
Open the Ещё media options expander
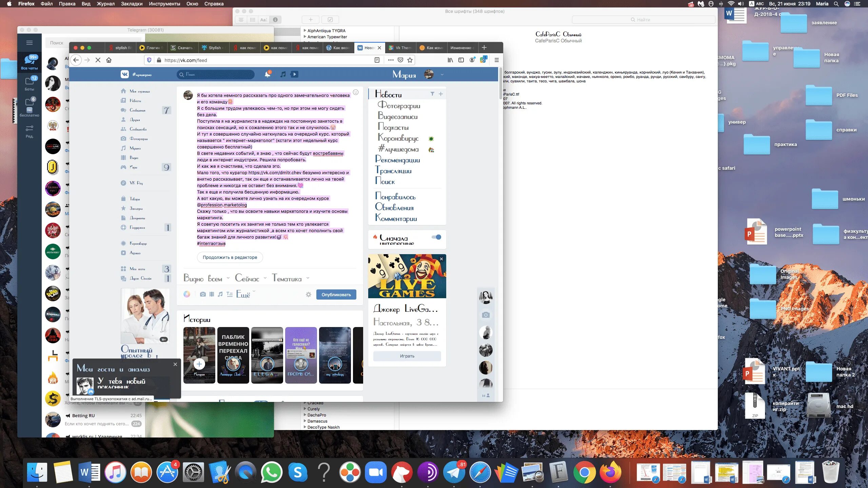coord(244,294)
